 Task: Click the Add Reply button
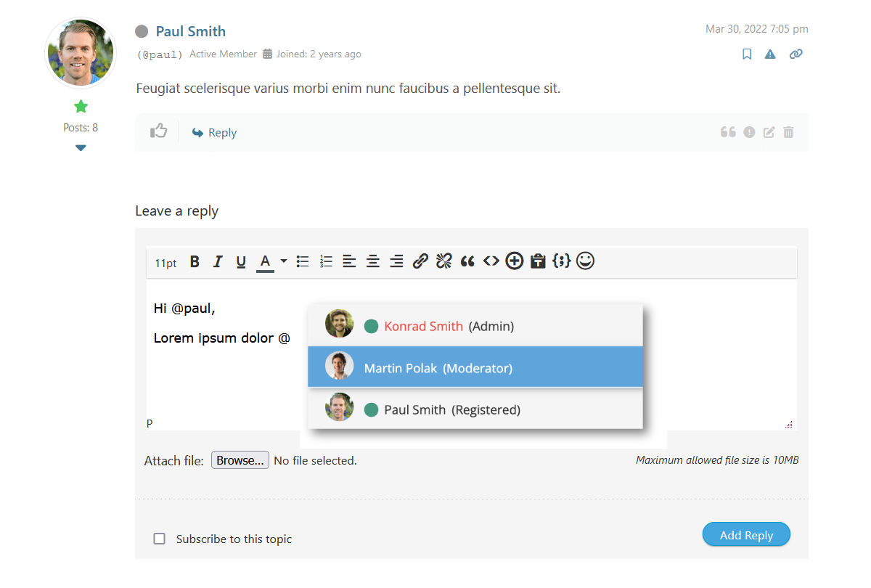point(746,534)
